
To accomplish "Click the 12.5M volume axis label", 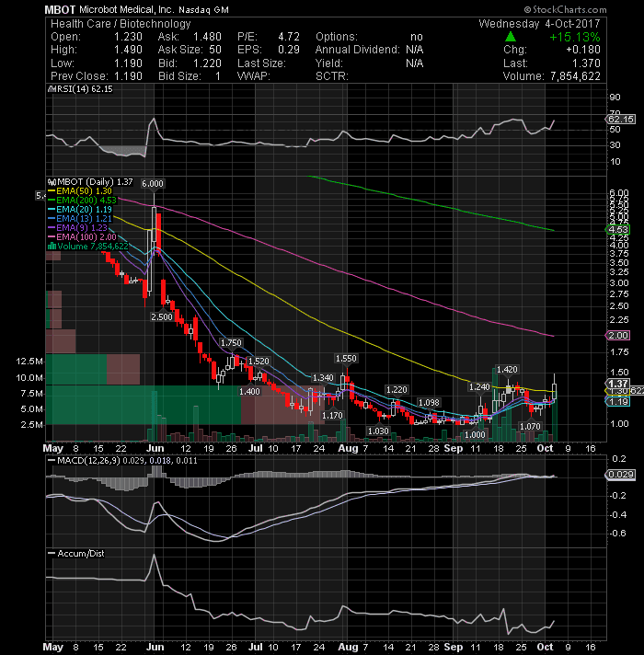I will [29, 362].
